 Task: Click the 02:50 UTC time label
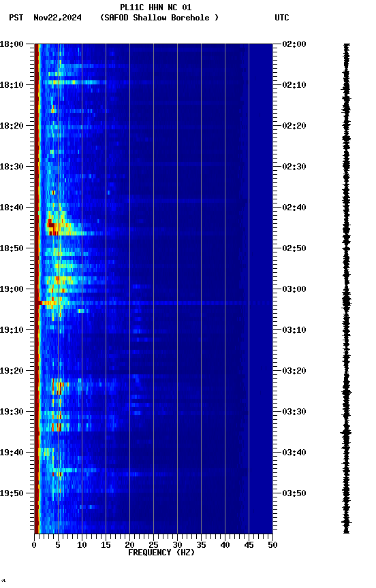[294, 248]
